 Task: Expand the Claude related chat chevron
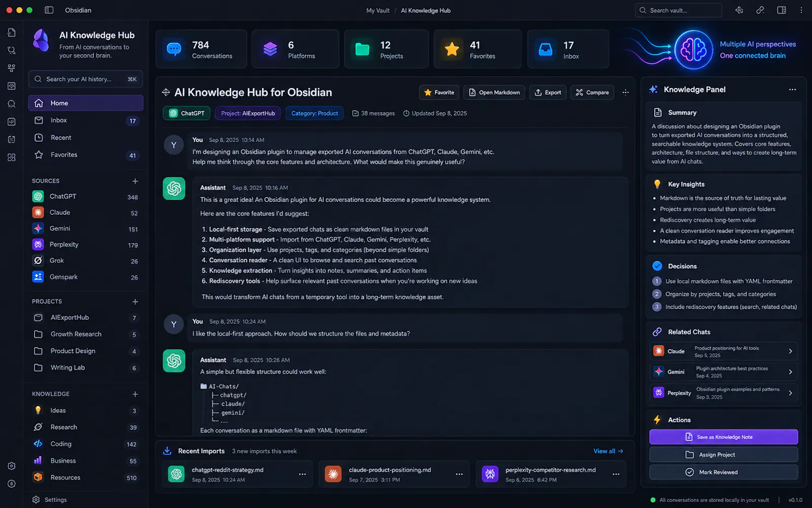790,351
